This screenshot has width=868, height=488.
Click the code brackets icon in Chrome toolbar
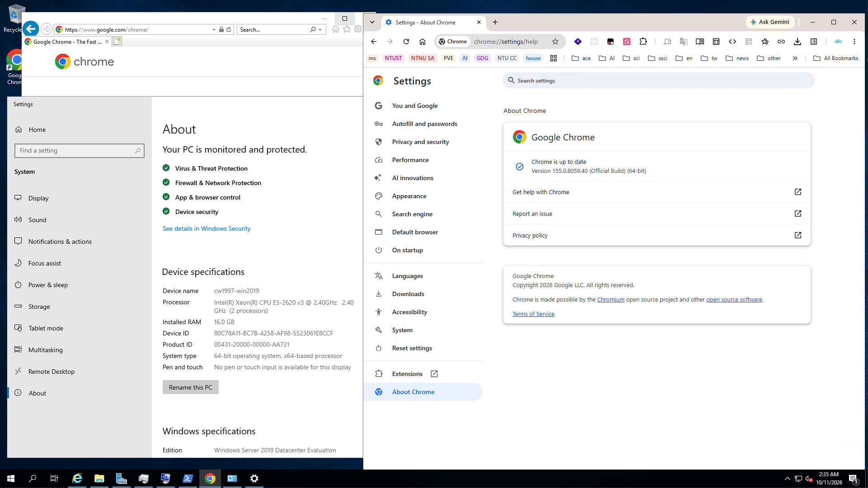point(732,42)
